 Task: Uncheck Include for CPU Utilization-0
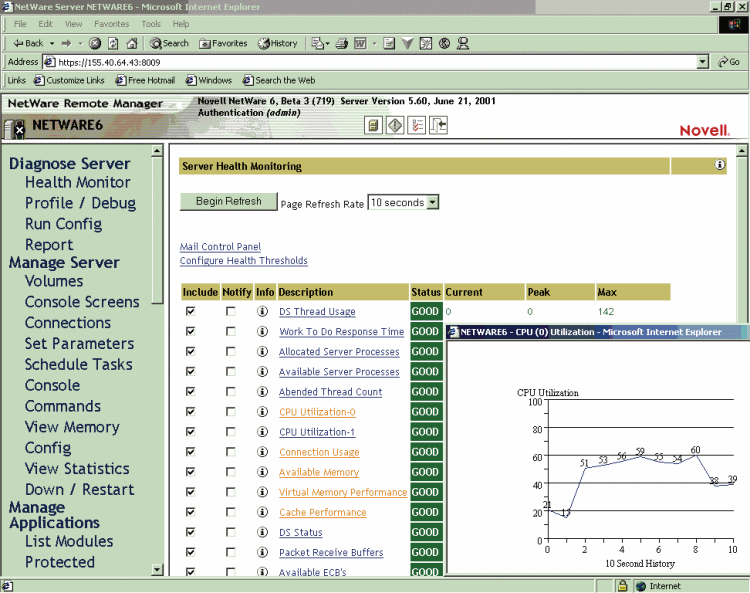pos(190,412)
